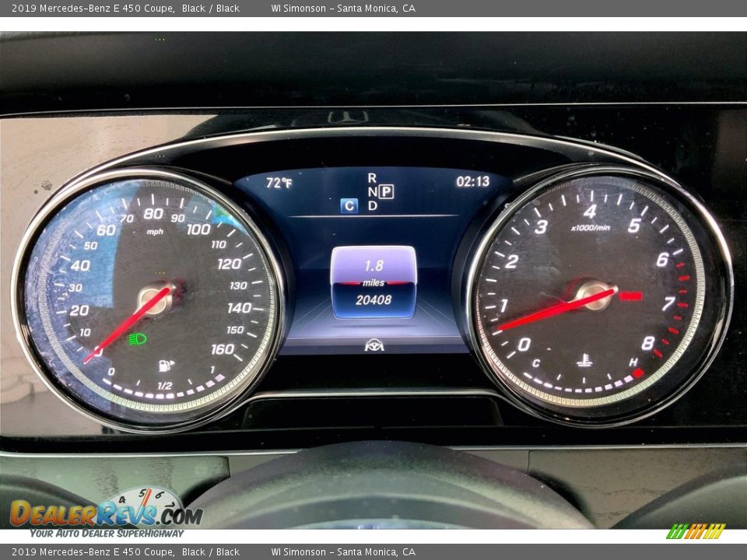Click the fuel pump icon
The width and height of the screenshot is (747, 560).
(x=166, y=366)
